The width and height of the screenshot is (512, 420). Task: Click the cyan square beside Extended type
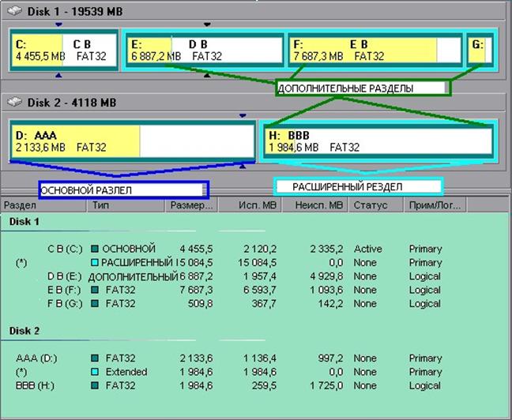pos(95,372)
